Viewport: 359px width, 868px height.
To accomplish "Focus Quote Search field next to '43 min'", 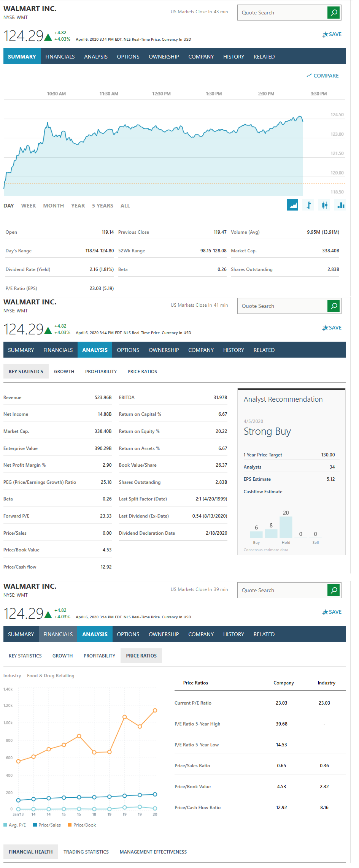I will click(x=282, y=13).
